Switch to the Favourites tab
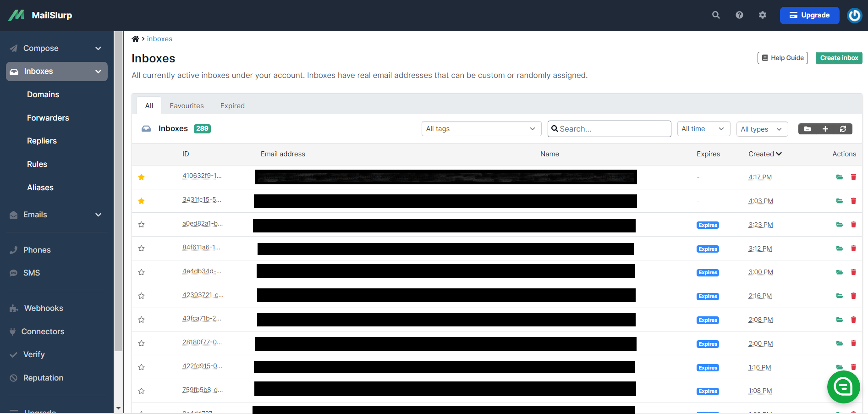The width and height of the screenshot is (868, 414). [187, 106]
